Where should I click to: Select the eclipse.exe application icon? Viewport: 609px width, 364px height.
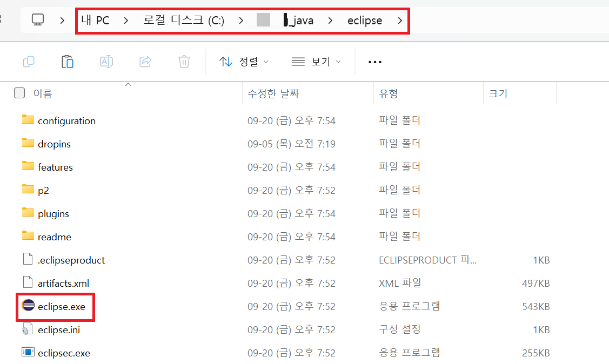point(28,305)
